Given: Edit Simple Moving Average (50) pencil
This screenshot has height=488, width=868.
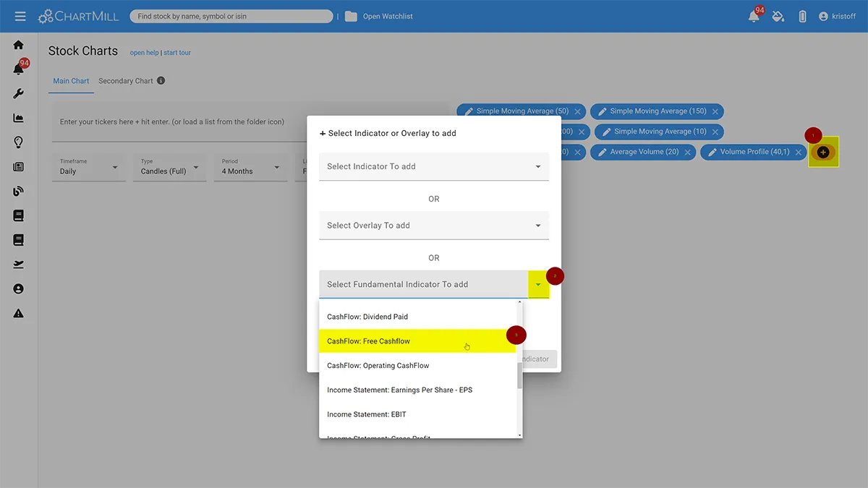Looking at the screenshot, I should click(469, 111).
